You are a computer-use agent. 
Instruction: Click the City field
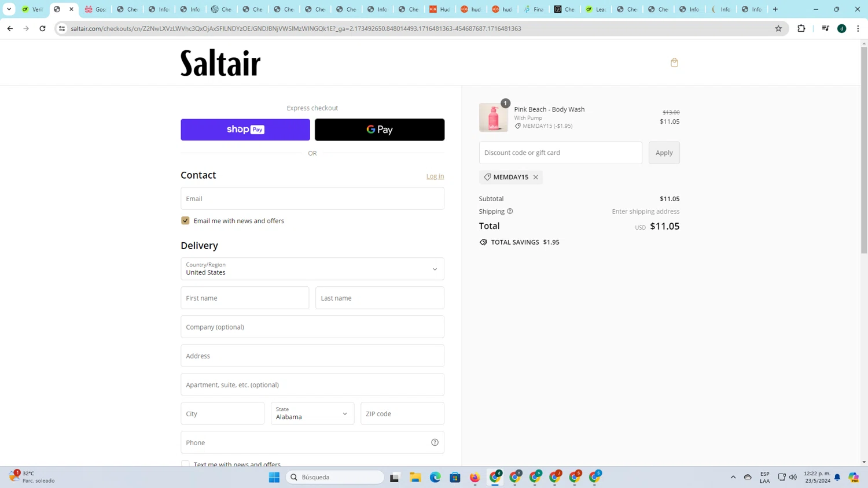tap(222, 413)
